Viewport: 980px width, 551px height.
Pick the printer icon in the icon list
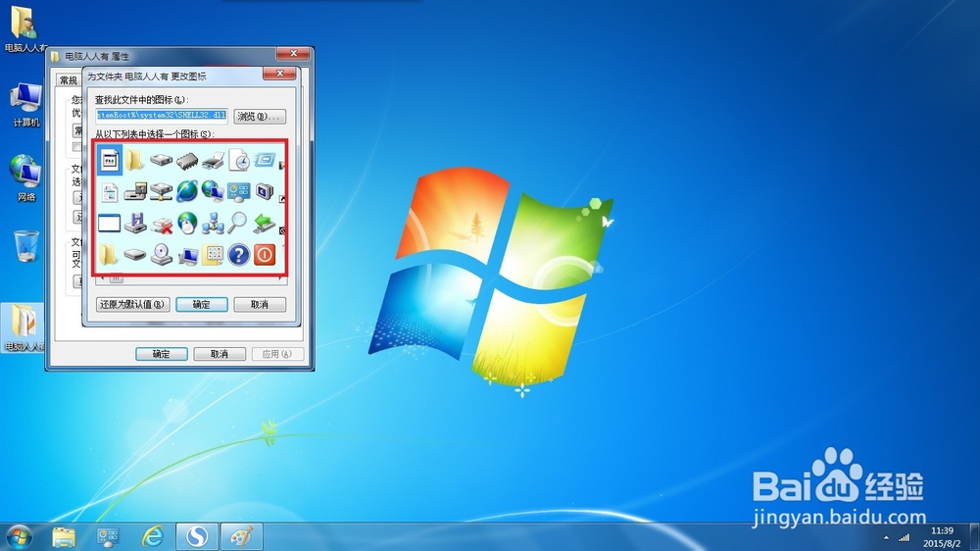(213, 162)
